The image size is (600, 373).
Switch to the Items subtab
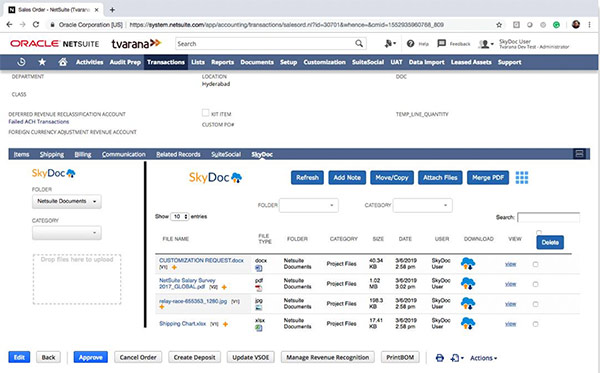(x=21, y=154)
